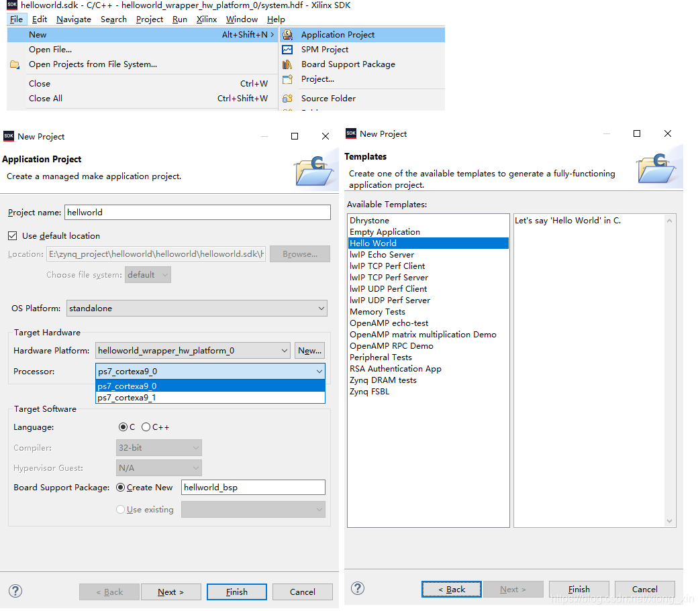Image resolution: width=700 pixels, height=611 pixels.
Task: Click help icon in Templates dialog
Action: click(x=358, y=588)
